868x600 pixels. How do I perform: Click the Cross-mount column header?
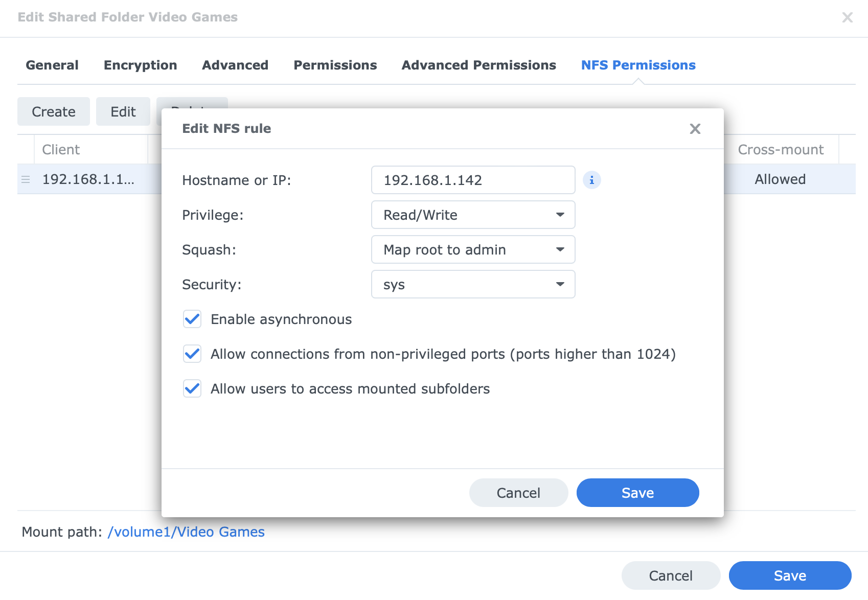tap(781, 150)
